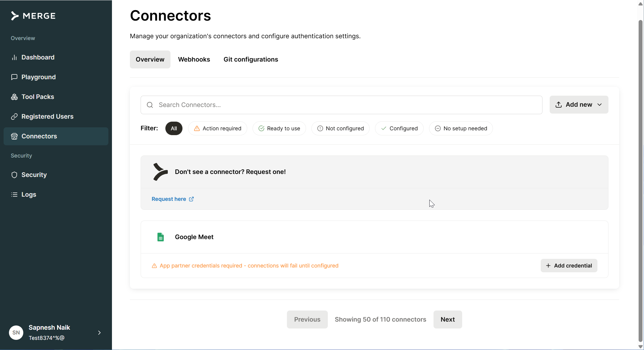Toggle the Not configured filter

[340, 129]
